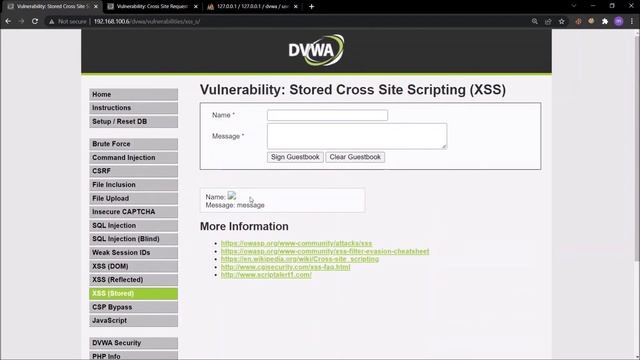Open DVWA Security settings page
The width and height of the screenshot is (640, 360).
pos(133,343)
